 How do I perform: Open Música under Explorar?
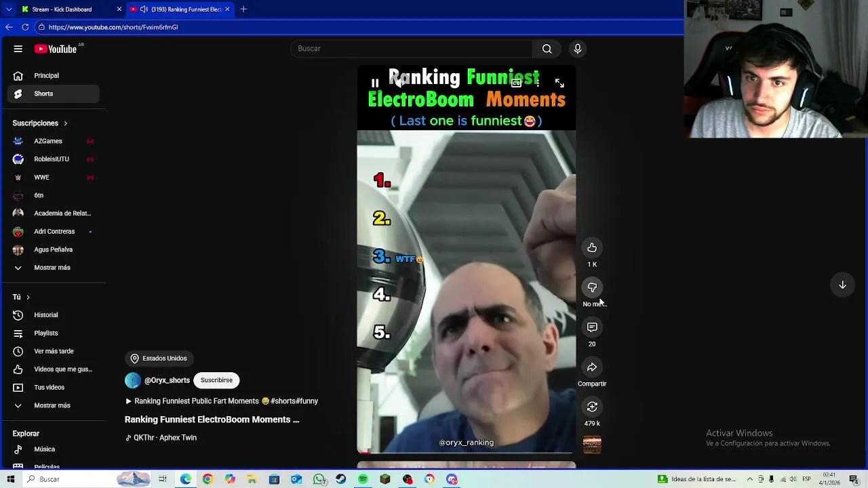54,449
